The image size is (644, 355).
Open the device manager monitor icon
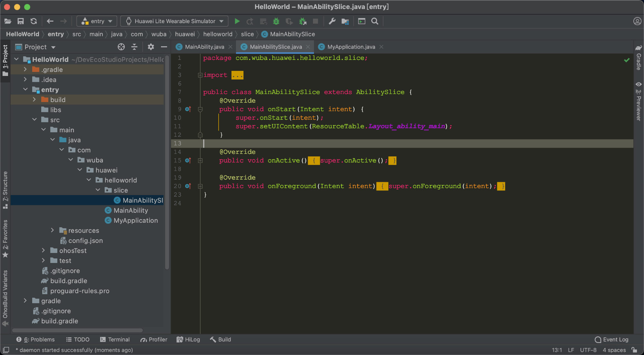pyautogui.click(x=362, y=21)
